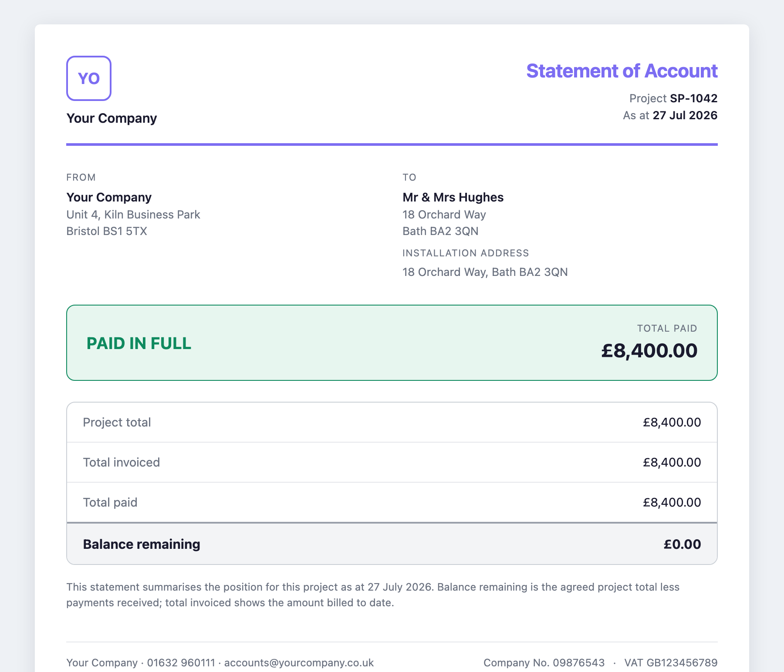Click the Unit 4, Kiln Business Park address
Viewport: 784px width, 672px height.
[x=133, y=215]
